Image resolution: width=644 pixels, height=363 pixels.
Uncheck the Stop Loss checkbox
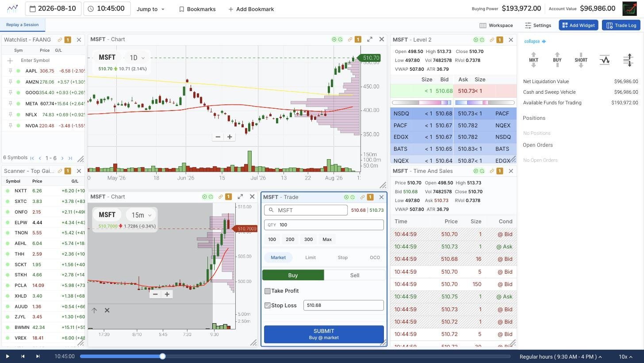(x=268, y=306)
